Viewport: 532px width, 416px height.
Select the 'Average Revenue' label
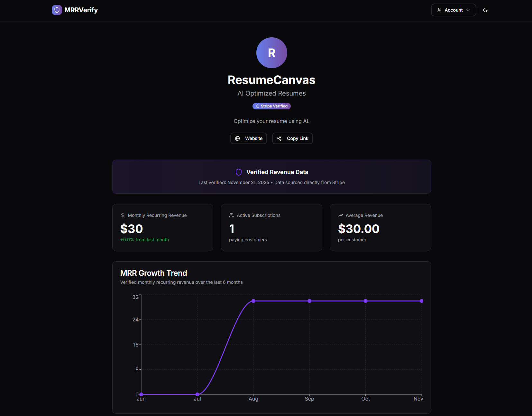click(364, 215)
